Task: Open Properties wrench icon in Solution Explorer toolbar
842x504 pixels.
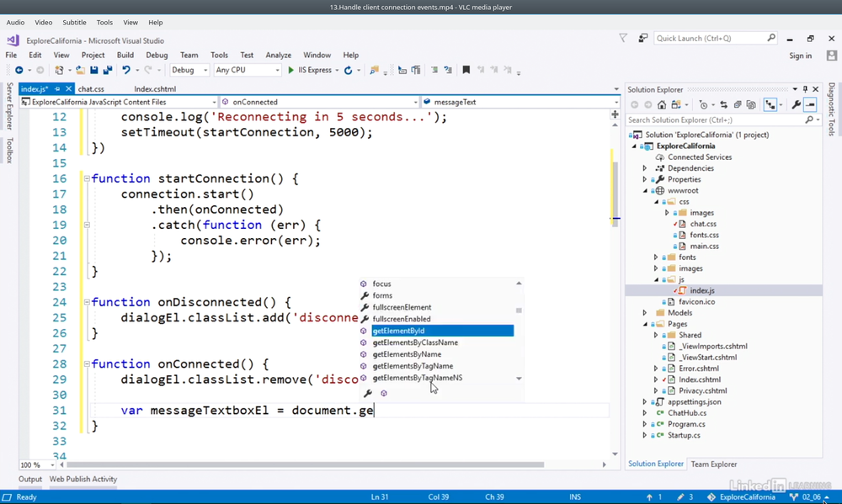Action: pos(796,105)
